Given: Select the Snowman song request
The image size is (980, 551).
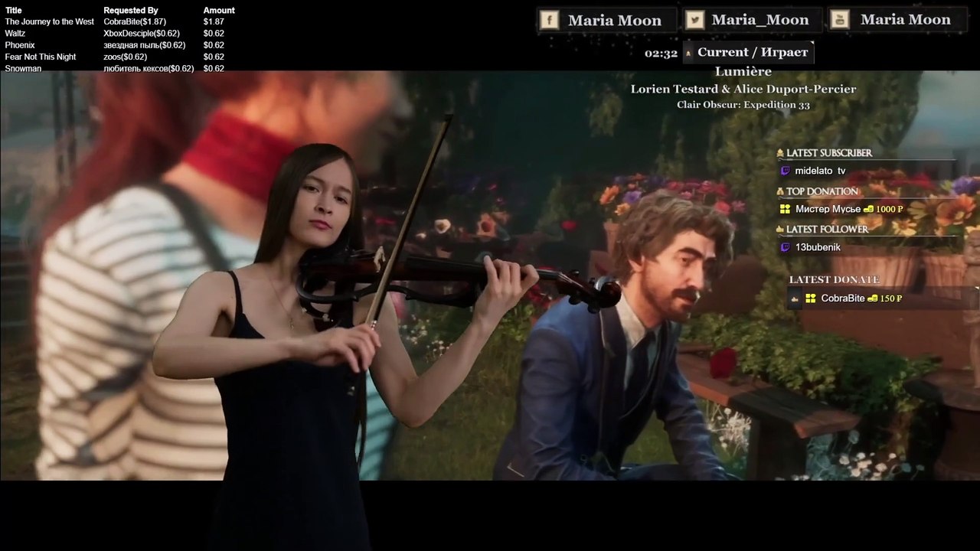Looking at the screenshot, I should (23, 68).
